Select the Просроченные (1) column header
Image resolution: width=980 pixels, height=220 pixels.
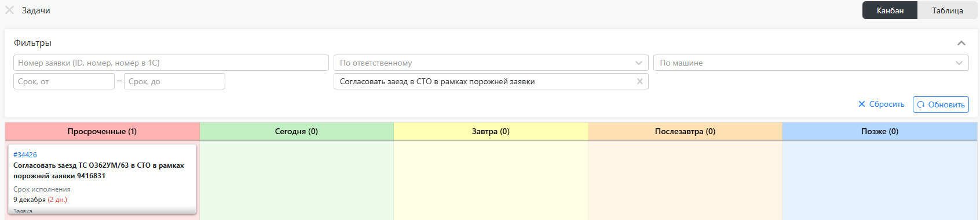coord(102,131)
